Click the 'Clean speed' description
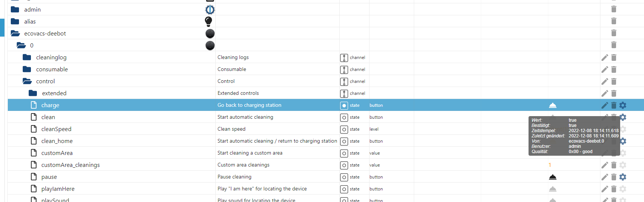 (231, 129)
